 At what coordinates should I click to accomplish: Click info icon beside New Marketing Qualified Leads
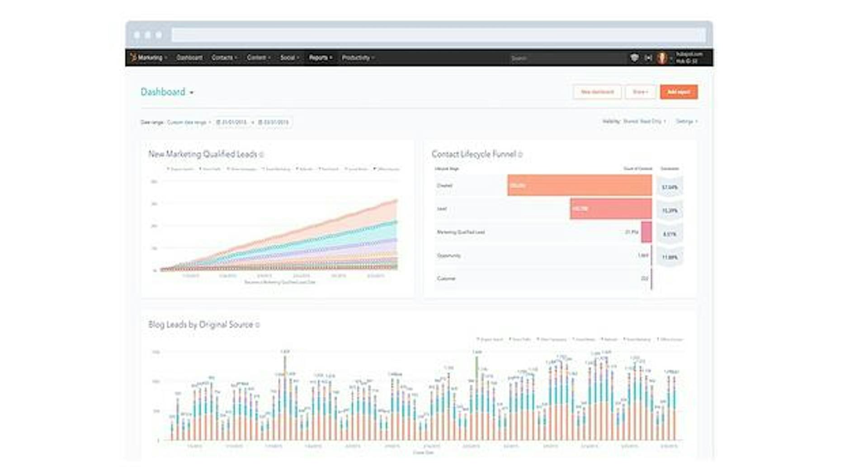[x=262, y=155]
